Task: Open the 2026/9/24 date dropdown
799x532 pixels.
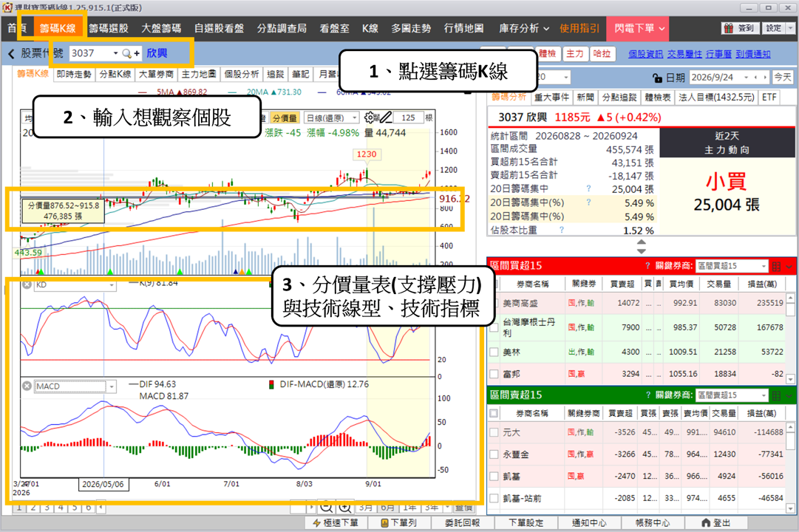Action: tap(746, 78)
